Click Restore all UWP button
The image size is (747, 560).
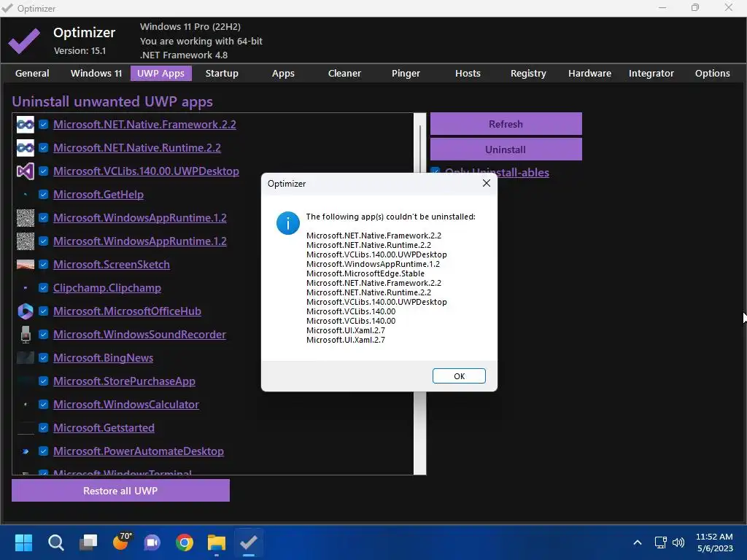point(120,491)
